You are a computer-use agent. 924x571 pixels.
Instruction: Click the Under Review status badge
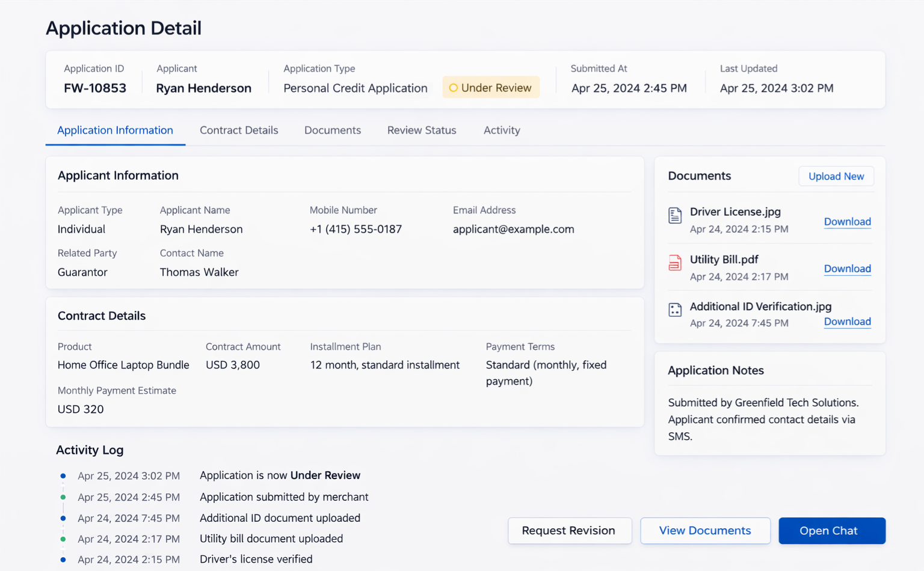pyautogui.click(x=491, y=87)
